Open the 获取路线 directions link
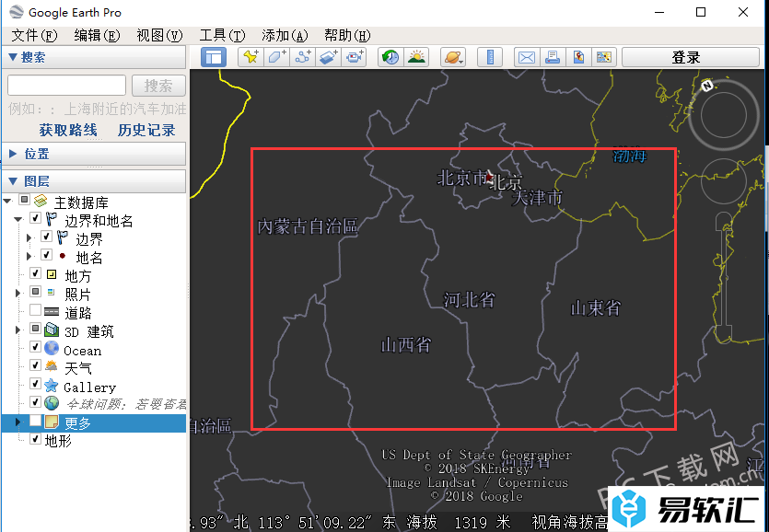The height and width of the screenshot is (532, 769). click(x=68, y=130)
